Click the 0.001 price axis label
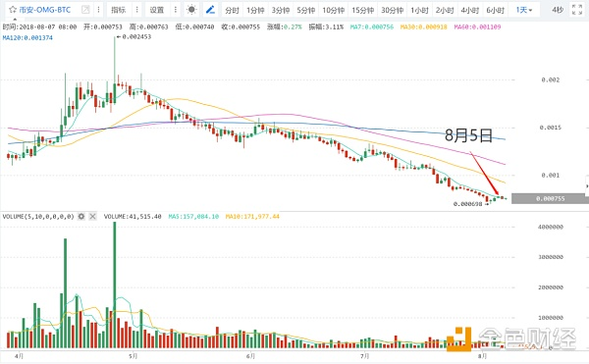 pyautogui.click(x=551, y=176)
